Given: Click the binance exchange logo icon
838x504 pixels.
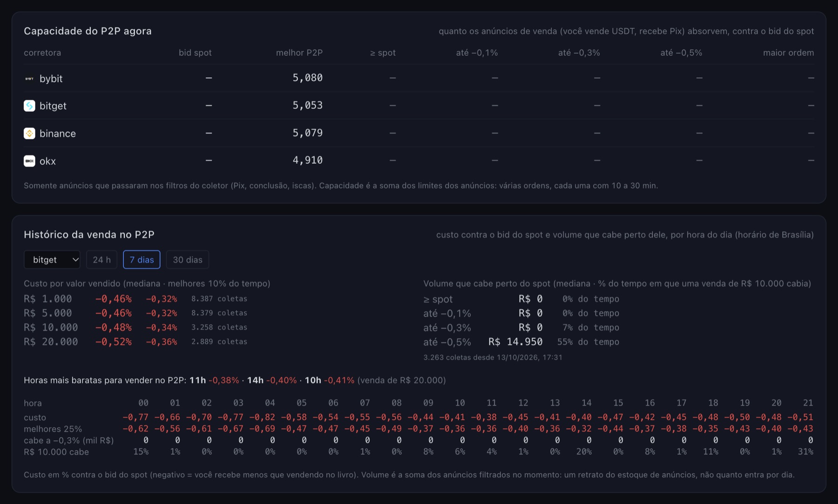Looking at the screenshot, I should pos(29,133).
